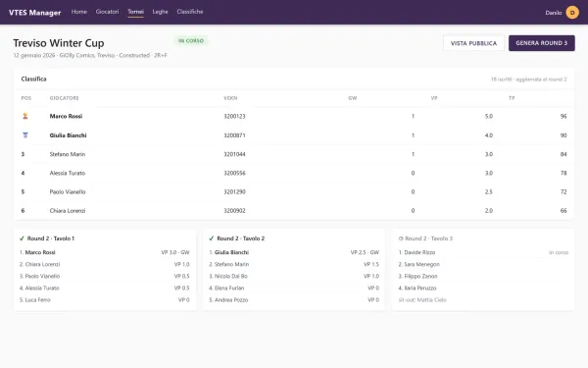Click Elena Furlan in Tavolo 2
The height and width of the screenshot is (368, 588).
[x=229, y=288]
